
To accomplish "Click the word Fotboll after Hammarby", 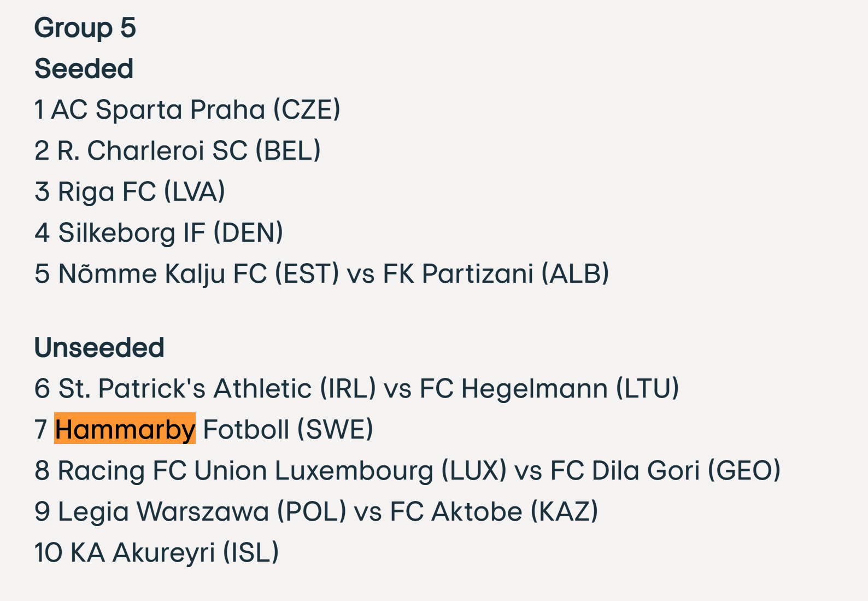I will [x=246, y=430].
